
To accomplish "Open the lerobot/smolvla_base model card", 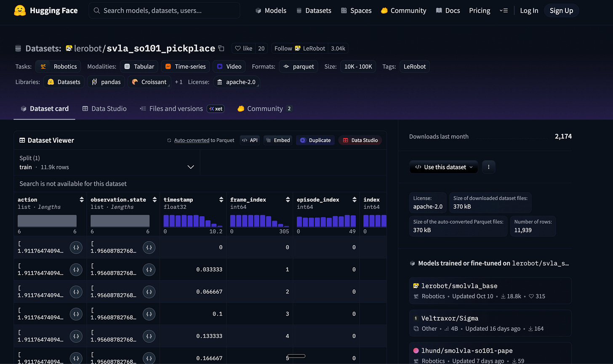I will (490, 291).
